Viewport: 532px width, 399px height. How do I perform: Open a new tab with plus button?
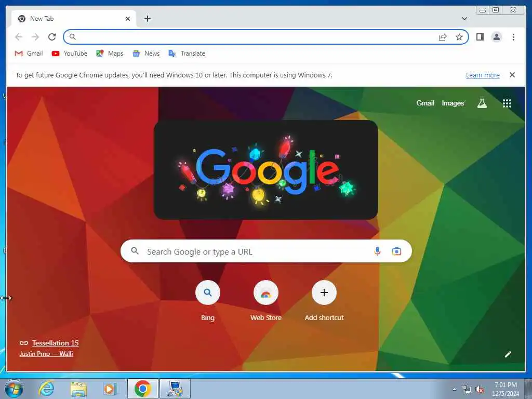point(147,19)
